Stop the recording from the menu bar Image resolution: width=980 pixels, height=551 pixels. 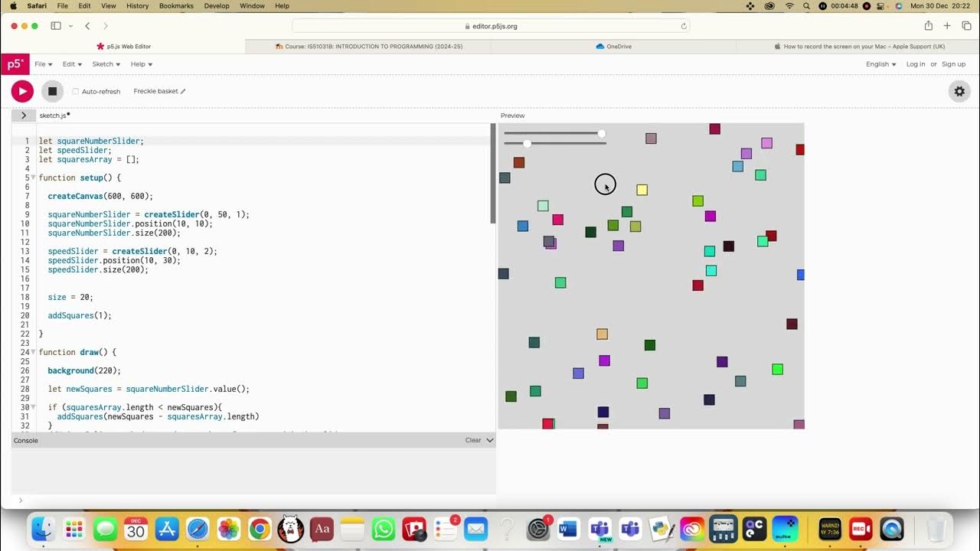(867, 5)
